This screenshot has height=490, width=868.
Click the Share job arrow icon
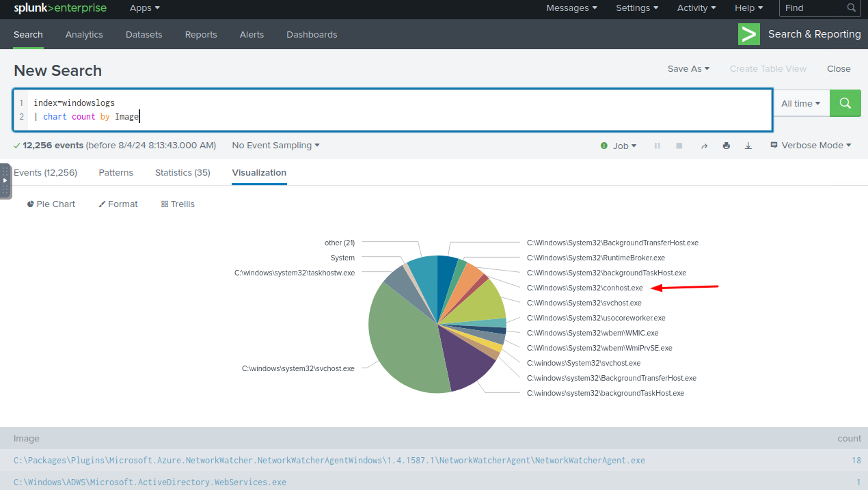[x=704, y=146]
